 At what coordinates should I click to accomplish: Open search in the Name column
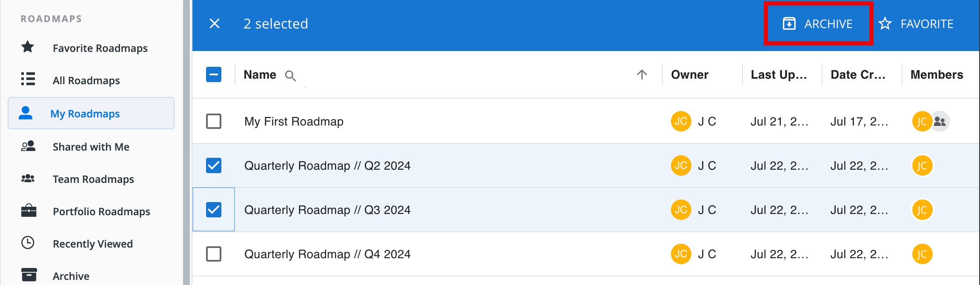pos(291,76)
